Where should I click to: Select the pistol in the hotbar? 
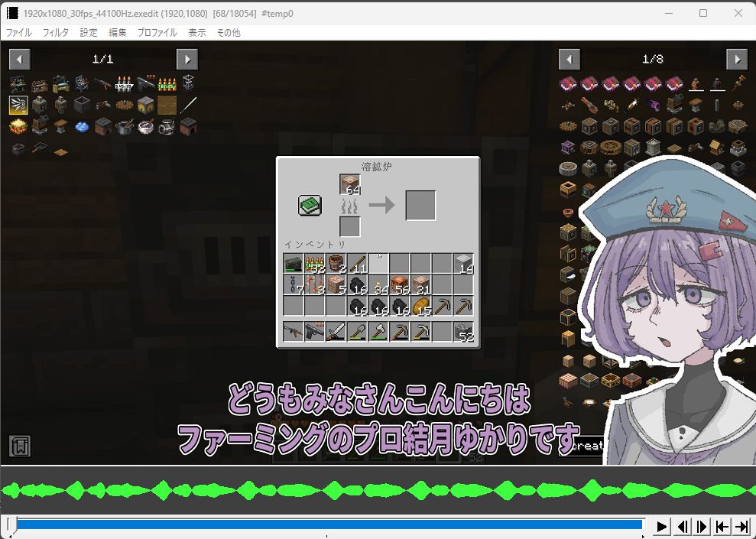(314, 332)
